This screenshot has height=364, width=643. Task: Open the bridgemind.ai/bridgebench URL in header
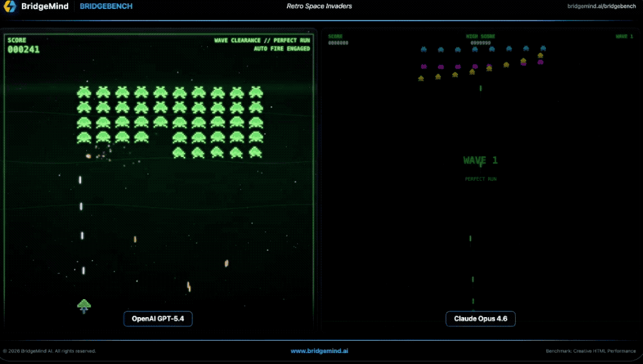tap(602, 6)
